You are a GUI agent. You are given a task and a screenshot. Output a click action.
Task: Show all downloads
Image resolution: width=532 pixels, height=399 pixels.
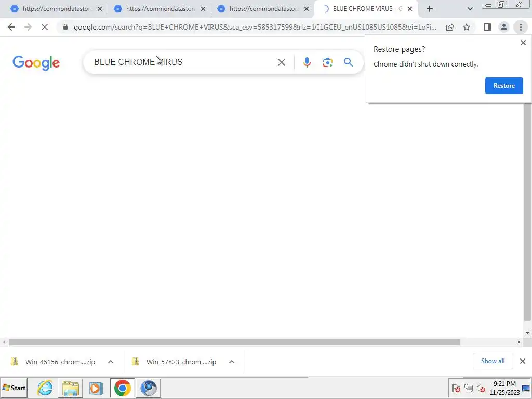[493, 361]
